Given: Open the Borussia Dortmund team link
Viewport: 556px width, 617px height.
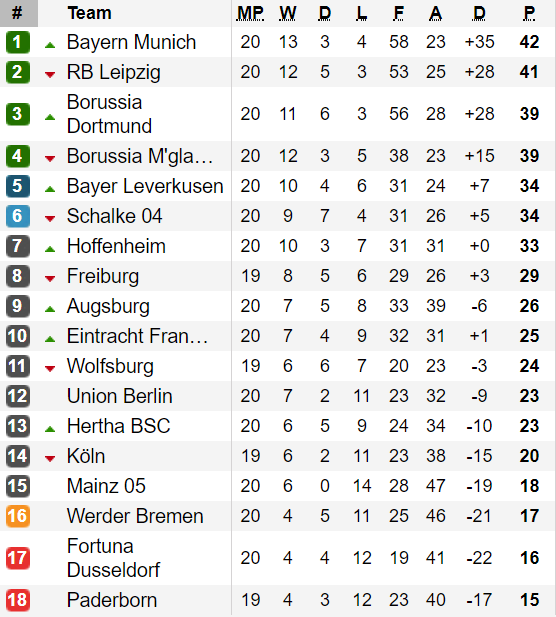Looking at the screenshot, I should [109, 114].
